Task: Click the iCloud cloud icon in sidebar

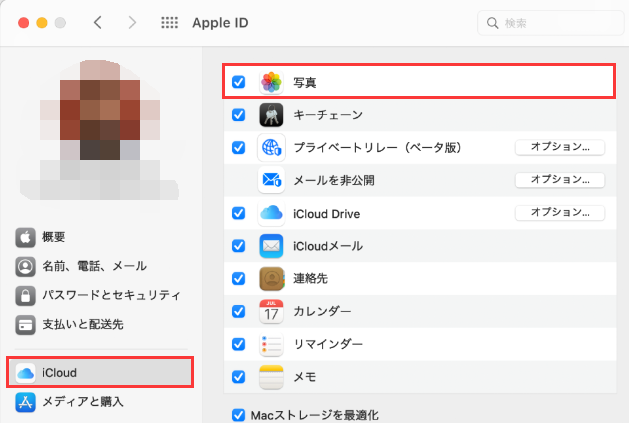Action: click(x=25, y=373)
